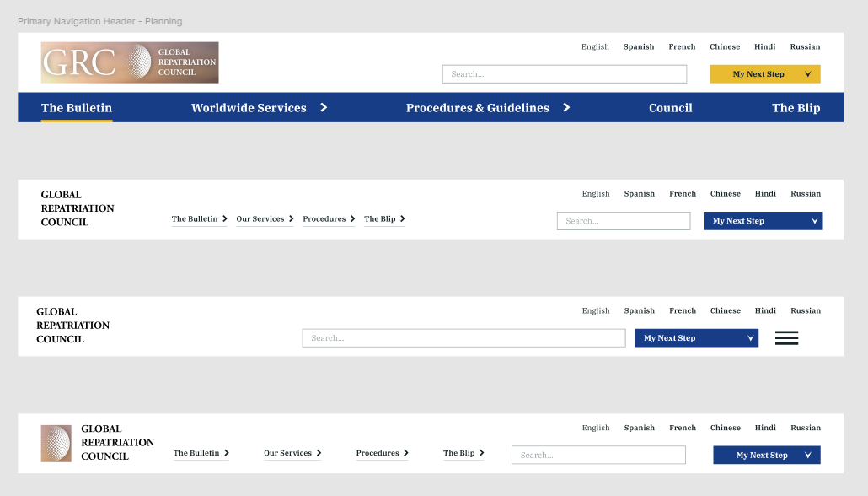Select Chinese in the second header
868x496 pixels.
[x=726, y=193]
